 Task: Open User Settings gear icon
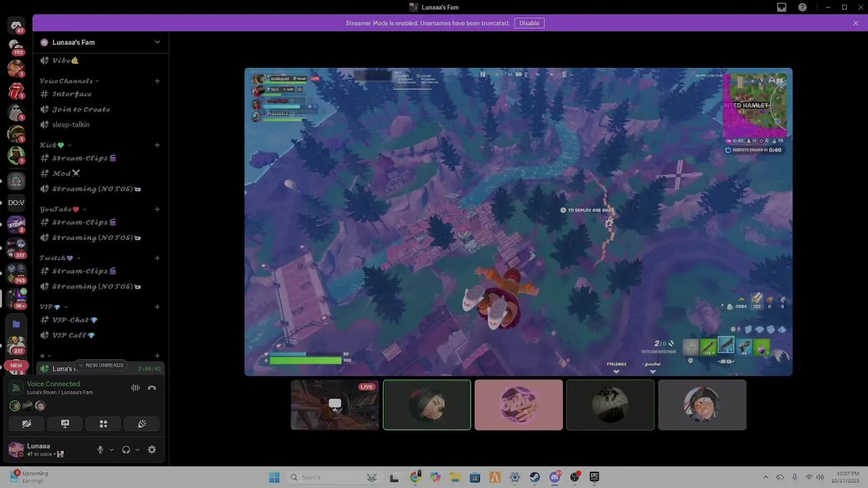point(152,449)
